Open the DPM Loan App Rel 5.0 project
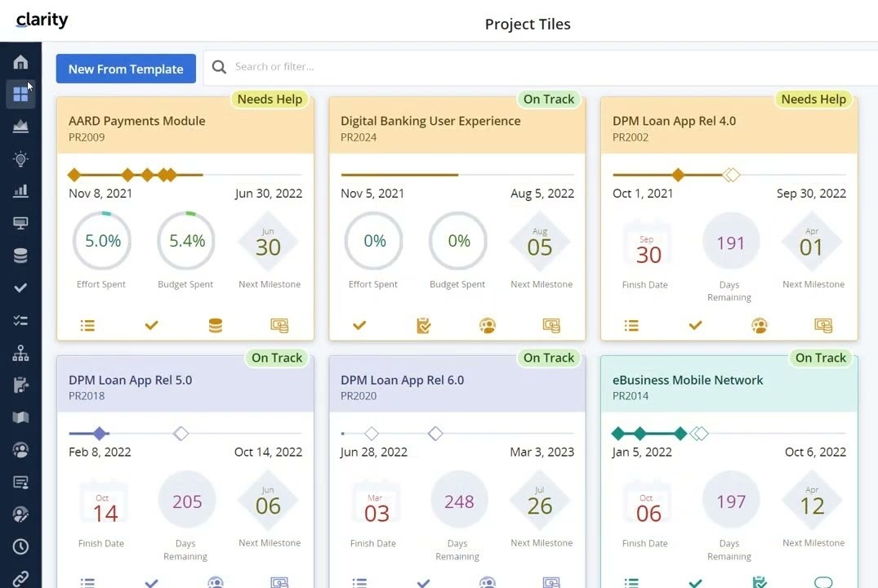Viewport: 878px width, 588px height. tap(131, 380)
